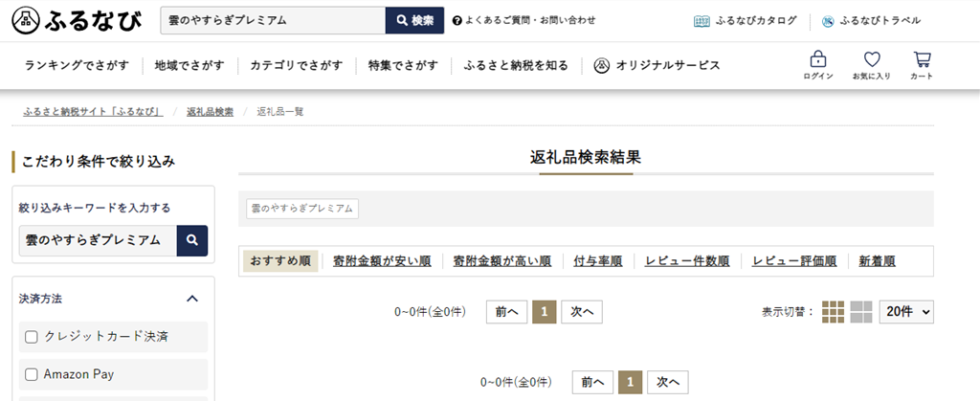
Task: Open the ふるなび logo home link
Action: 77,21
